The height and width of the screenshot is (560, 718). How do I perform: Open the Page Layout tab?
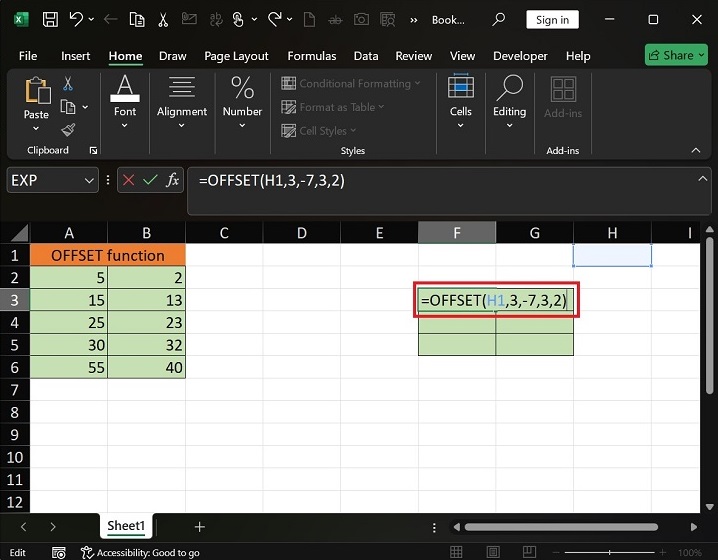236,56
